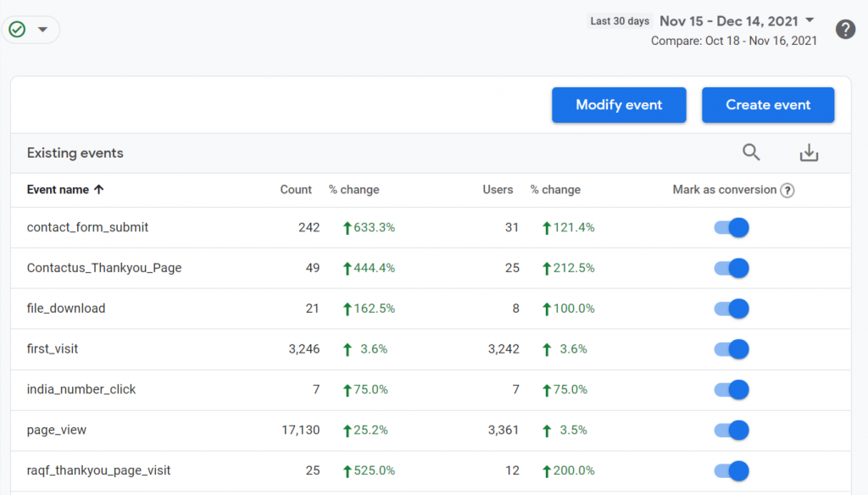Click the Modify event button
The image size is (868, 495).
click(619, 105)
